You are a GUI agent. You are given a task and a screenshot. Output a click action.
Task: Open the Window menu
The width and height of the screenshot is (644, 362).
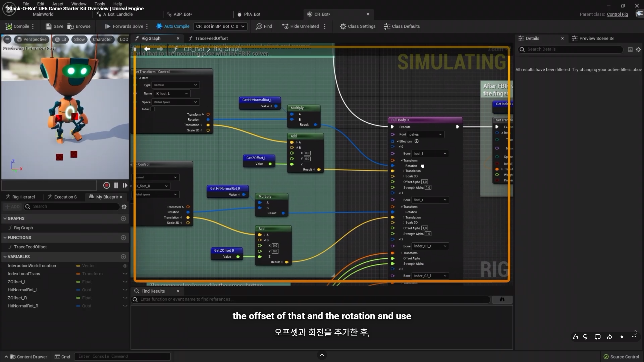pos(79,4)
